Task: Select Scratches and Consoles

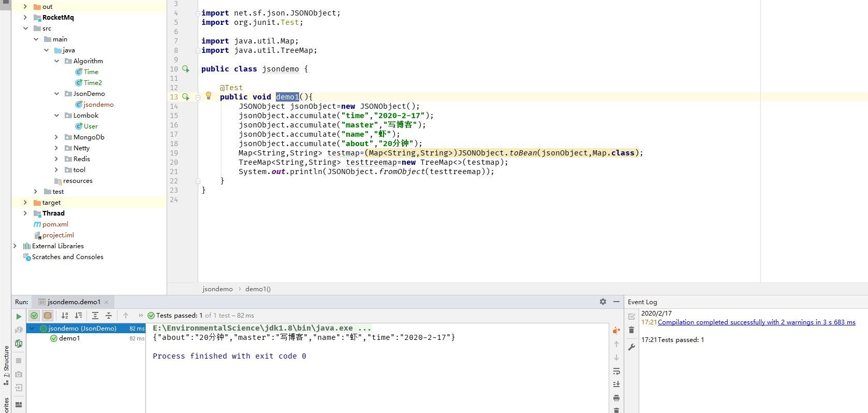Action: pos(67,257)
